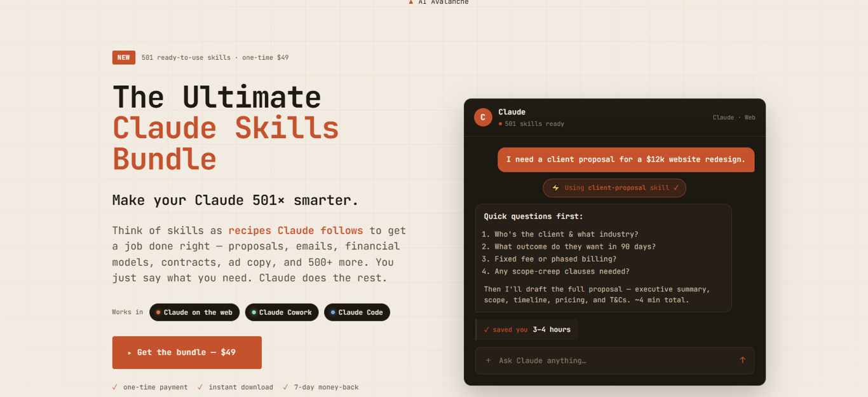Select the Claude on the web pill
868x397 pixels.
point(194,312)
